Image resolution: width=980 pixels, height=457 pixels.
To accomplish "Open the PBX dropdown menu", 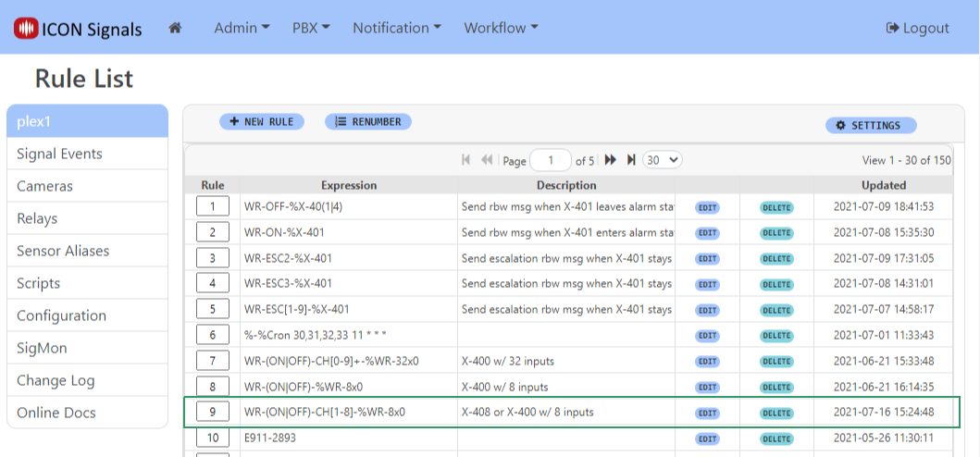I will [x=311, y=28].
